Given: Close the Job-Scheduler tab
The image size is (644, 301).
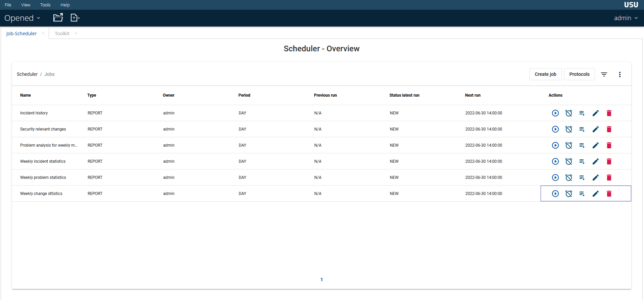Looking at the screenshot, I should 43,33.
